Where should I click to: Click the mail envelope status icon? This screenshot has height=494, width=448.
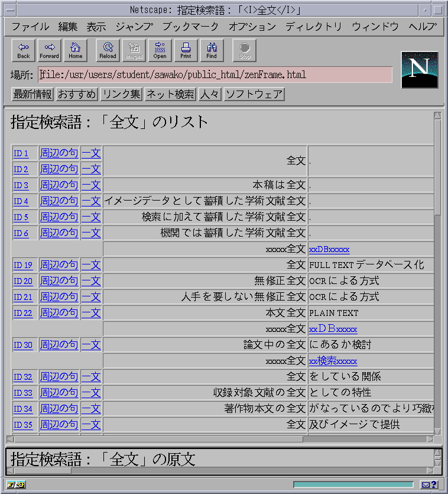click(x=428, y=485)
